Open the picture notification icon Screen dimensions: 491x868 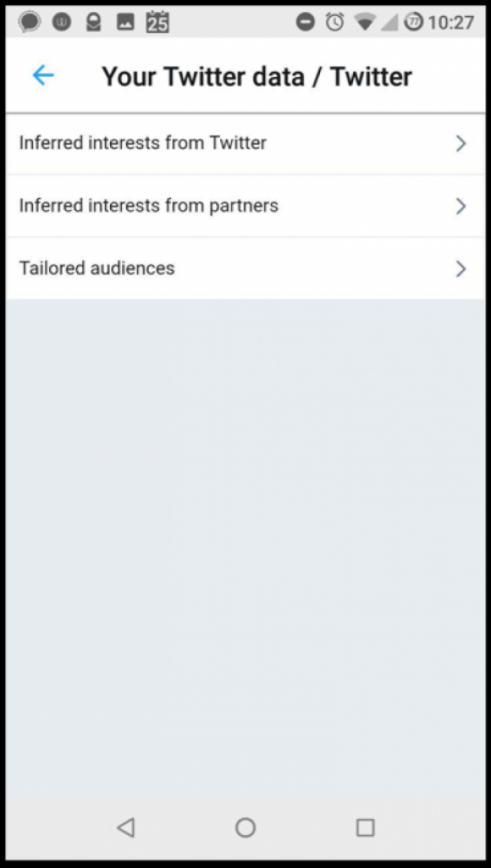tap(126, 22)
